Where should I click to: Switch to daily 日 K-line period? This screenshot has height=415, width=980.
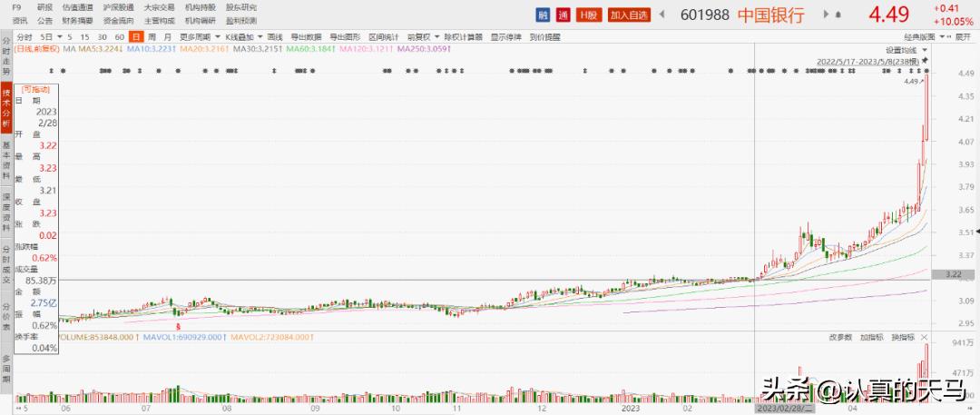click(134, 37)
